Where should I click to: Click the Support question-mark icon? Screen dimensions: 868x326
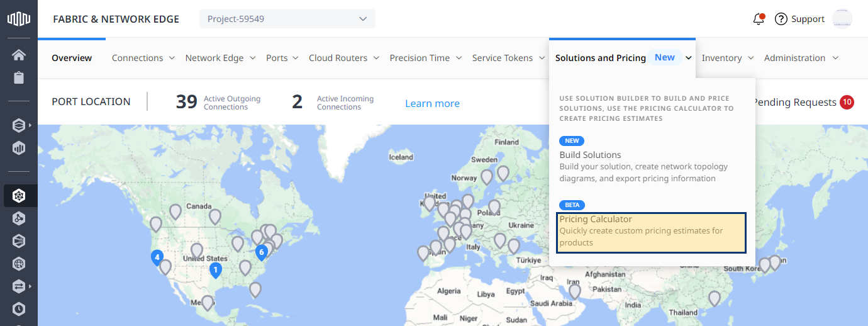click(x=781, y=19)
